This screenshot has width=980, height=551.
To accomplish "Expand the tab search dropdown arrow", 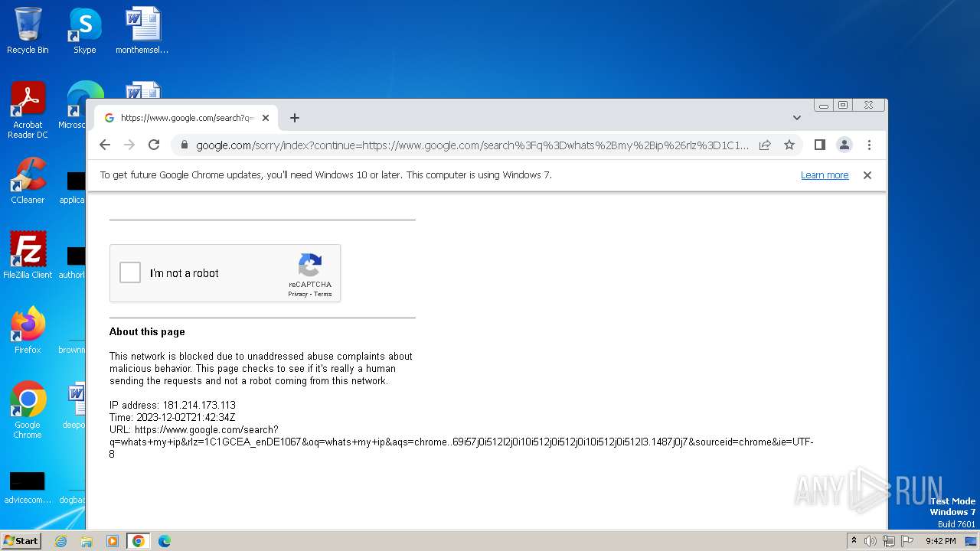I will [797, 118].
